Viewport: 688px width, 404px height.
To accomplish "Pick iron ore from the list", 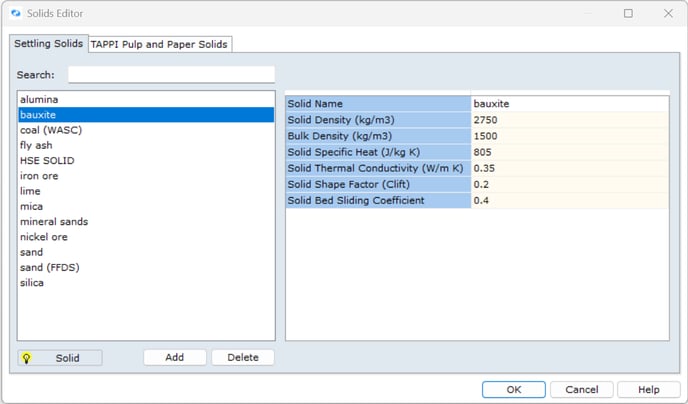I will point(40,176).
